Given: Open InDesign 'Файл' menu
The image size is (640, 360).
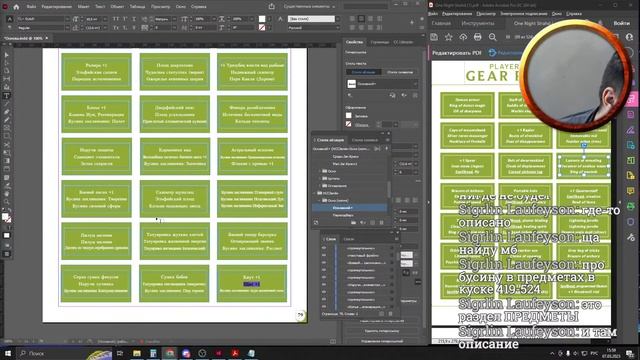Looking at the screenshot, I should coord(31,7).
